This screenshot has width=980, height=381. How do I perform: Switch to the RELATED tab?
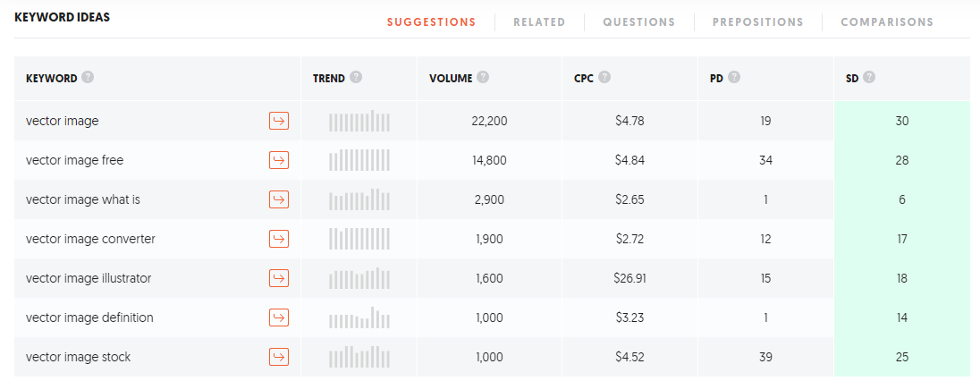539,21
